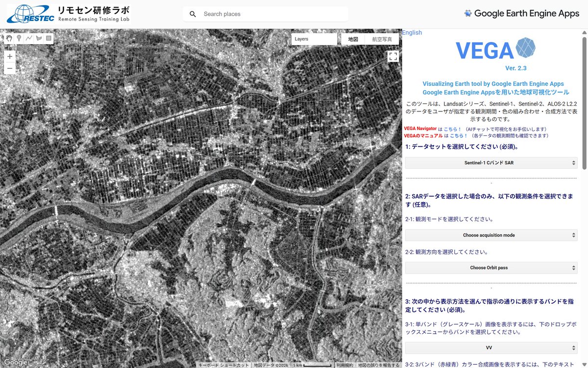Click the search magnifier icon
This screenshot has width=588, height=368.
tap(193, 14)
